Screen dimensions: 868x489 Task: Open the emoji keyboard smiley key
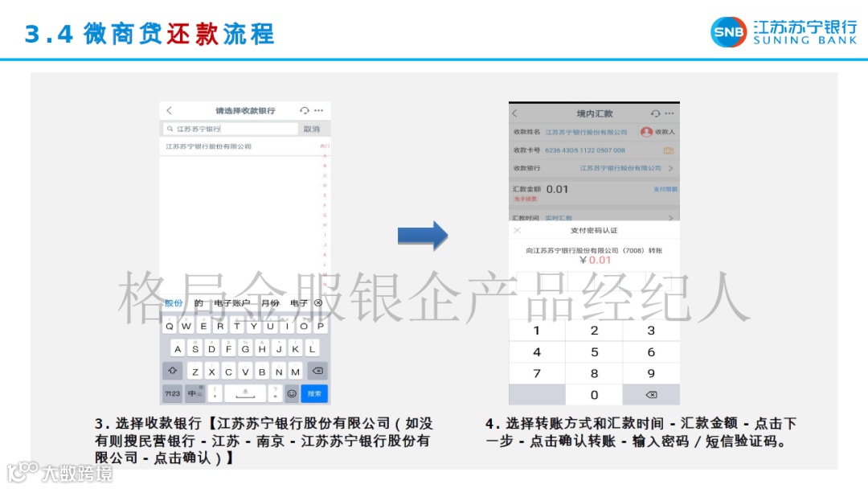coord(292,394)
